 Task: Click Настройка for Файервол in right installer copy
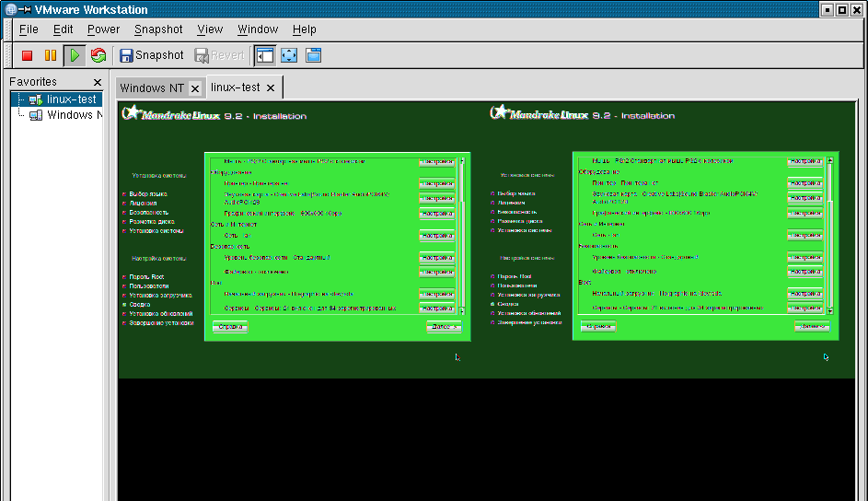[x=804, y=272]
